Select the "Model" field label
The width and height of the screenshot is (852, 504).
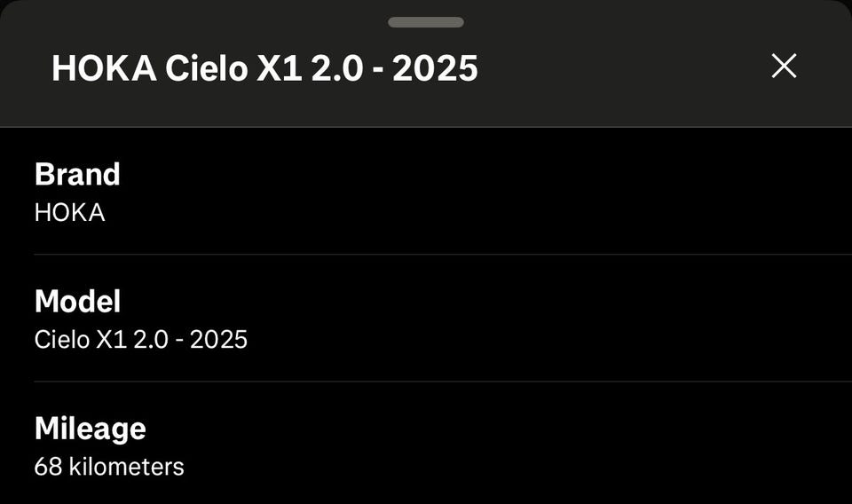tap(77, 302)
